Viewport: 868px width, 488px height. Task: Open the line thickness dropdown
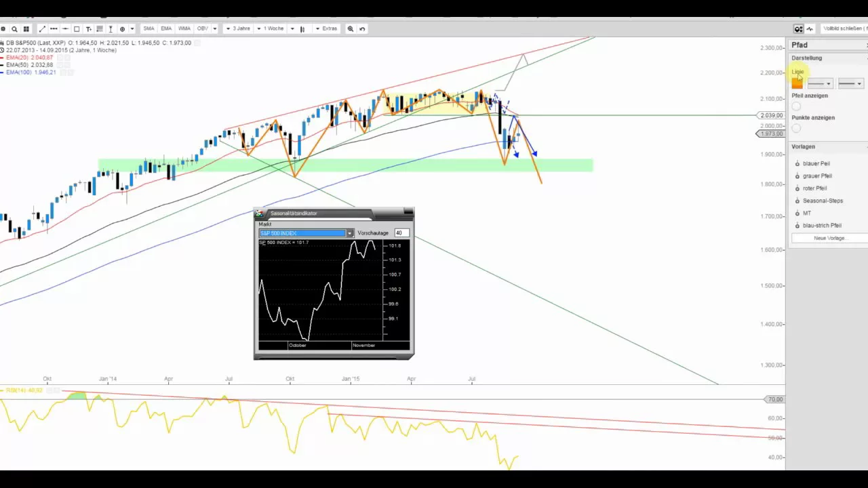850,83
